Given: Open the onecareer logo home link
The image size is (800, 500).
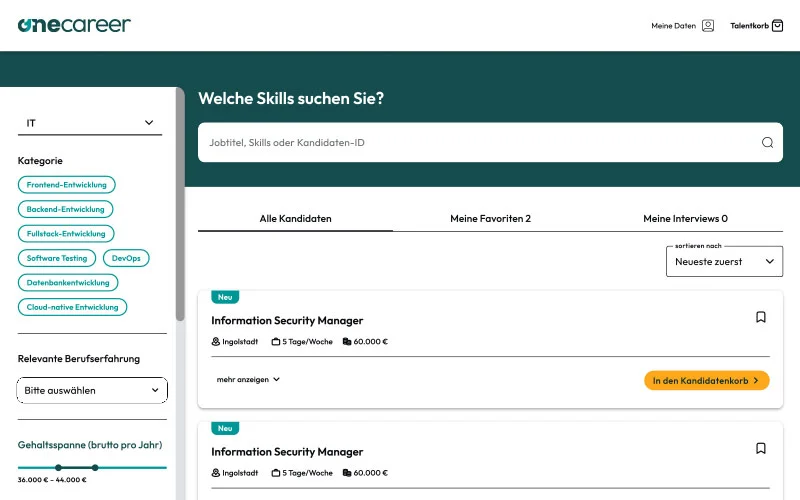Looking at the screenshot, I should tap(74, 24).
